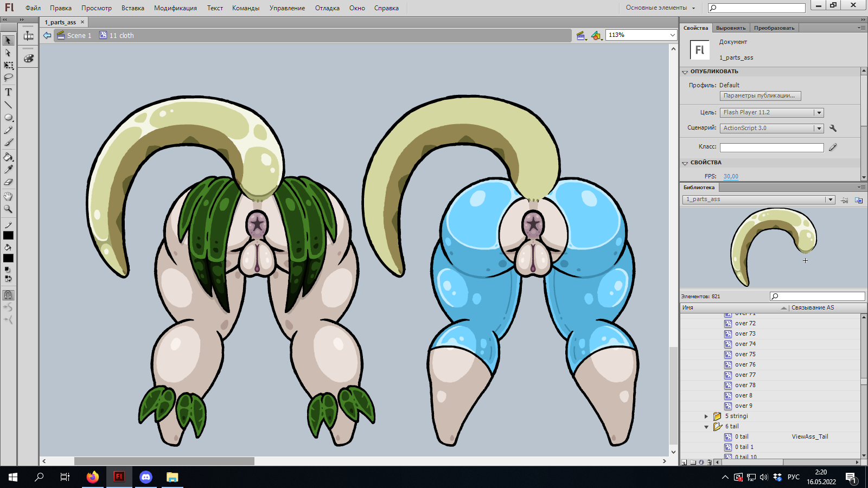Open the Edit Symbols icon menu
This screenshot has height=488, width=868.
pos(597,36)
